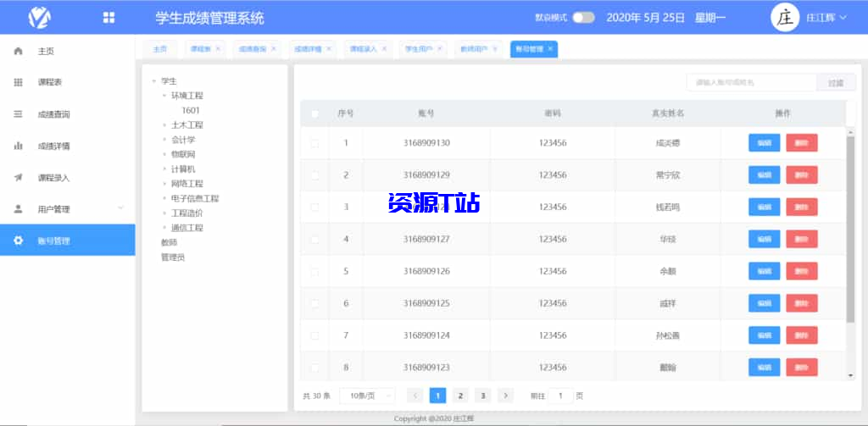
Task: Tick the checkbox for account 3168909127
Action: click(x=315, y=240)
